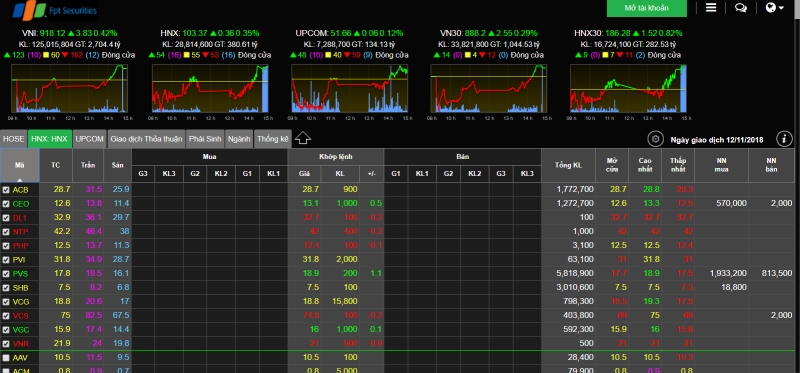
Task: Open the HNX index intraday chart
Action: tap(210, 88)
